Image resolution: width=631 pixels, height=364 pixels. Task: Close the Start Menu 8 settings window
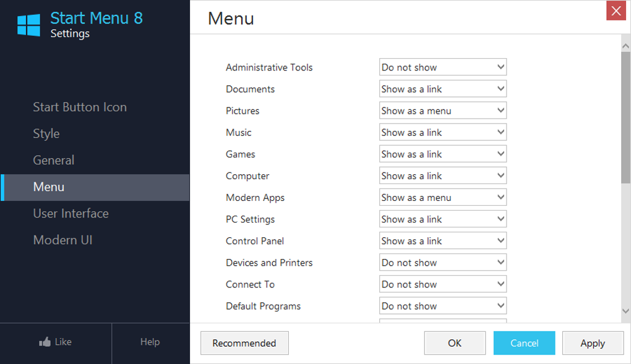(616, 11)
